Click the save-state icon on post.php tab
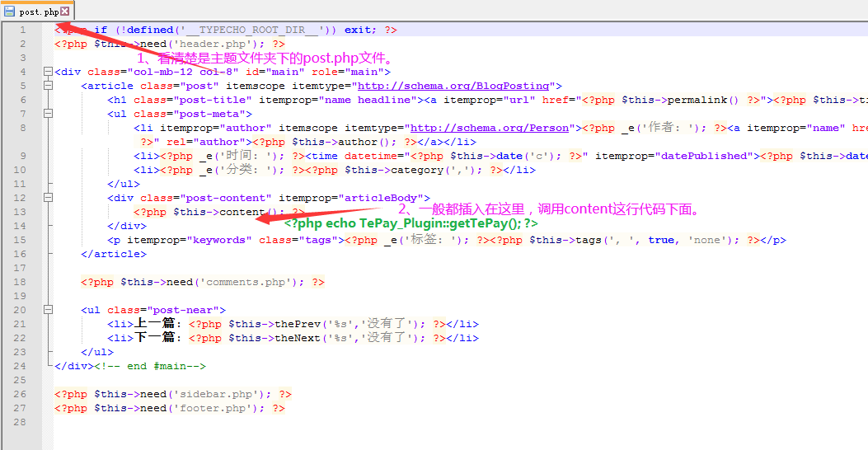 [10, 12]
